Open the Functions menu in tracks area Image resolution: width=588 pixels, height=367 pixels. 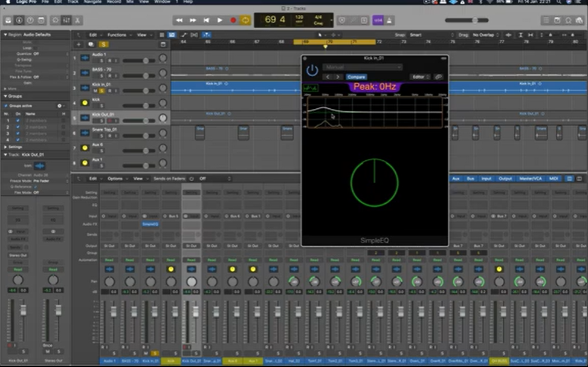click(x=118, y=35)
